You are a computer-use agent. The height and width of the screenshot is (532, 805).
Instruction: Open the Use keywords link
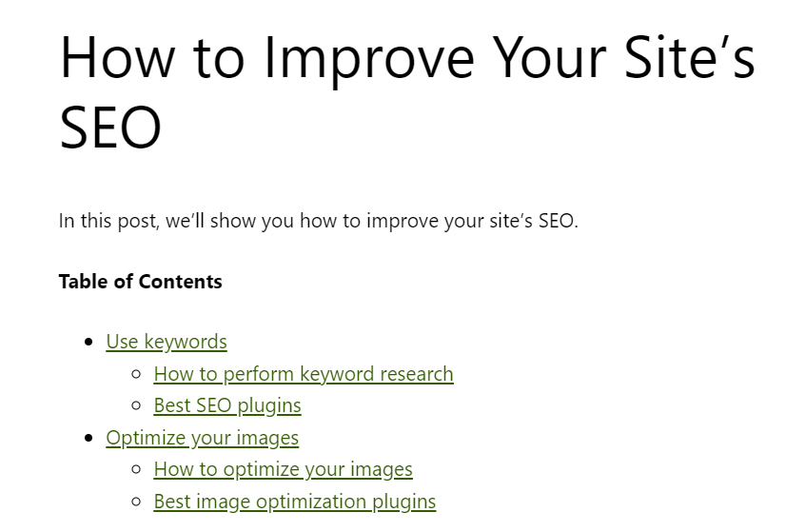pos(167,342)
